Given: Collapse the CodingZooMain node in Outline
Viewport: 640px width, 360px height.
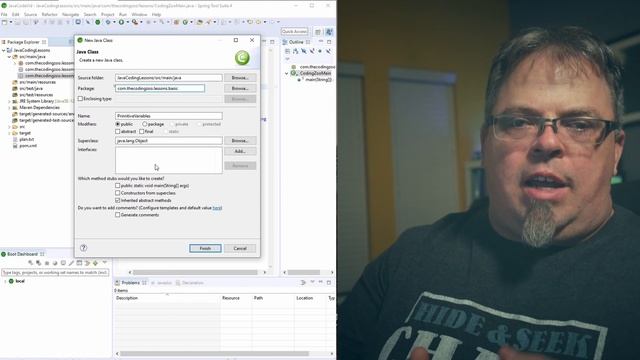Looking at the screenshot, I should tap(287, 73).
